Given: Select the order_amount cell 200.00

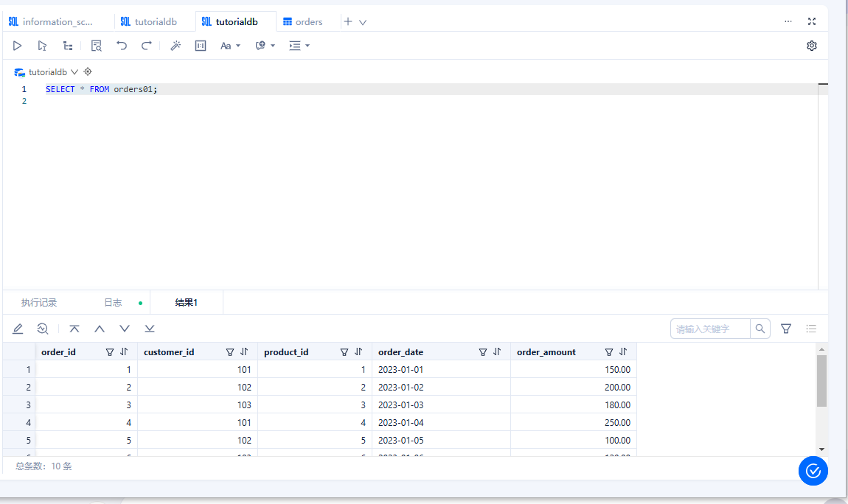Looking at the screenshot, I should coord(573,388).
